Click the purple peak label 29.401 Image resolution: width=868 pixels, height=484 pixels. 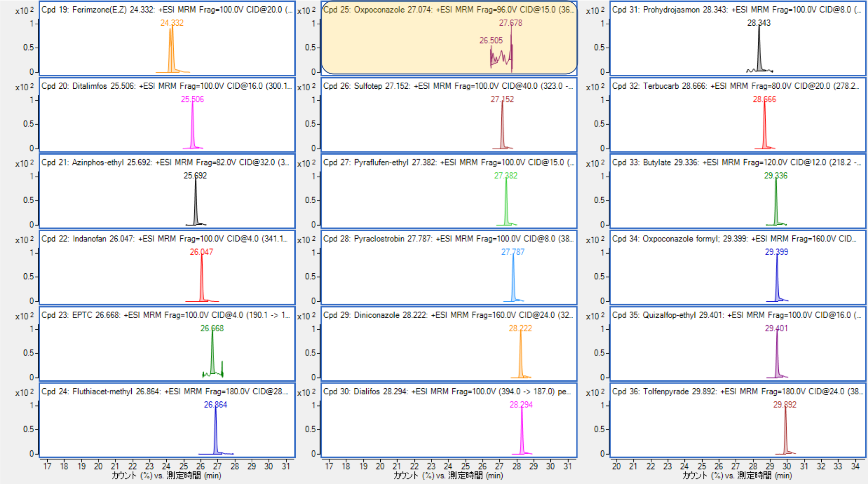tap(776, 328)
